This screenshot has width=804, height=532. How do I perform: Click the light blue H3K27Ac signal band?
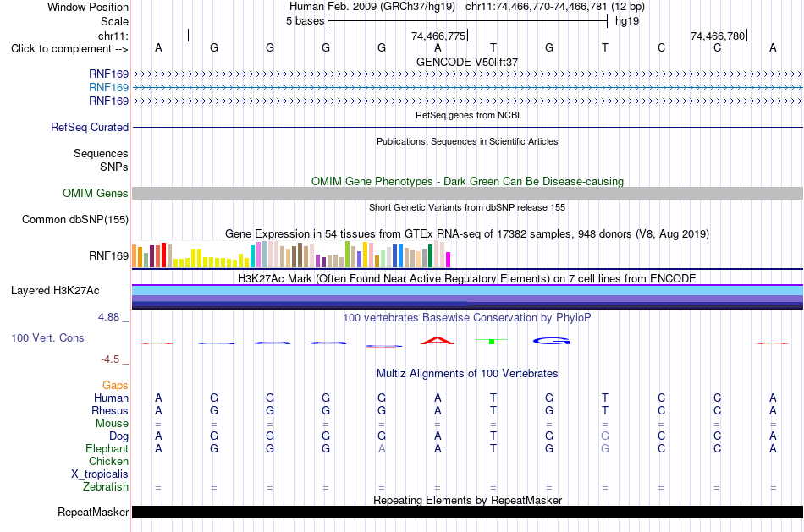click(468, 291)
